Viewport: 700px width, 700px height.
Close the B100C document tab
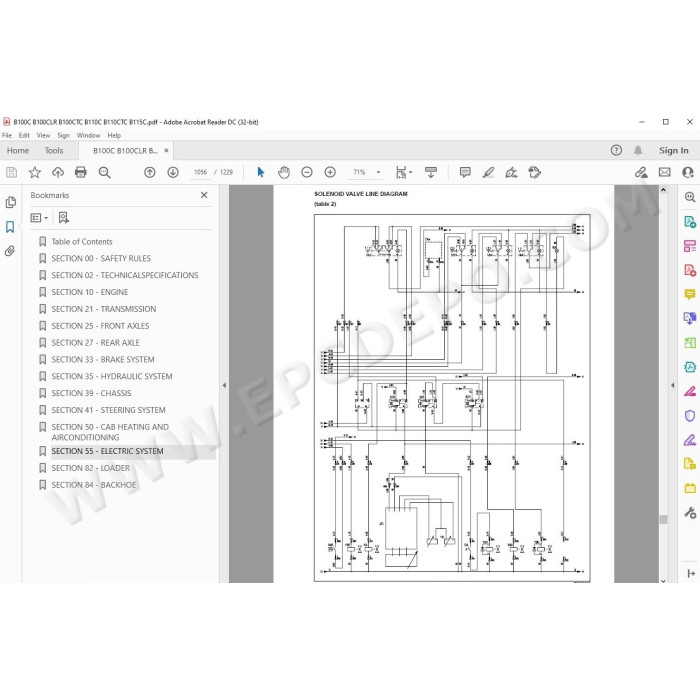click(166, 150)
